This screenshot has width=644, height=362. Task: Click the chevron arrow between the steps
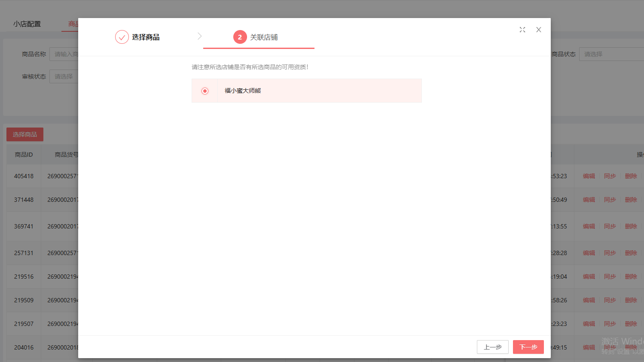point(200,36)
